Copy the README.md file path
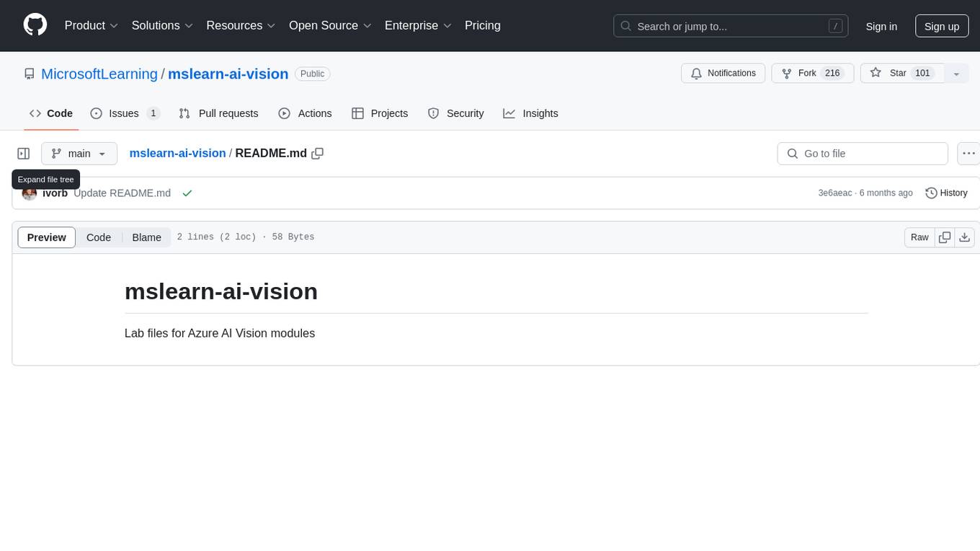980x551 pixels. pos(317,154)
